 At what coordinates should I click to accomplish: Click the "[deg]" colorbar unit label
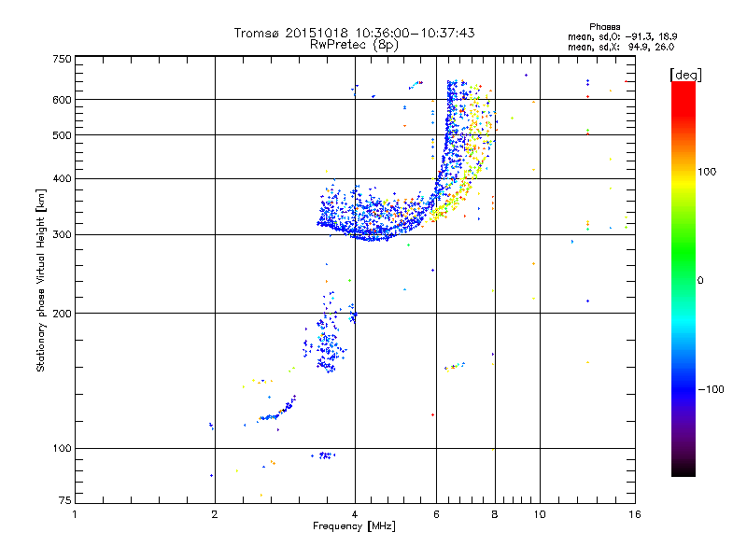(685, 75)
